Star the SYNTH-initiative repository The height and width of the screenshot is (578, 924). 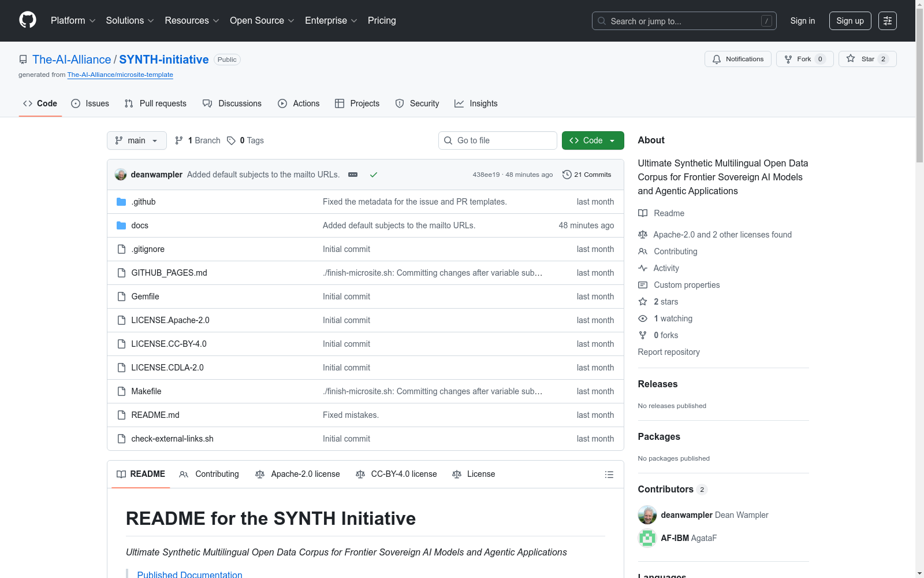click(867, 59)
